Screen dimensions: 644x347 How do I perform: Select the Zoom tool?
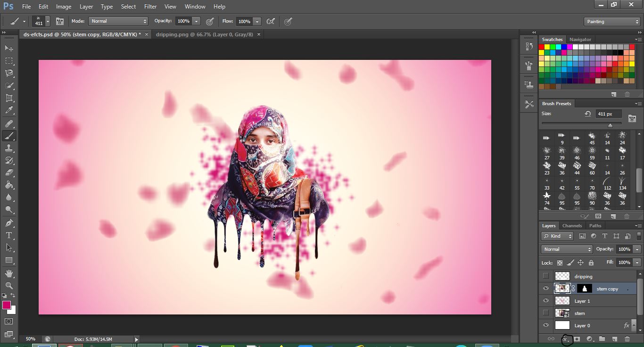click(9, 285)
